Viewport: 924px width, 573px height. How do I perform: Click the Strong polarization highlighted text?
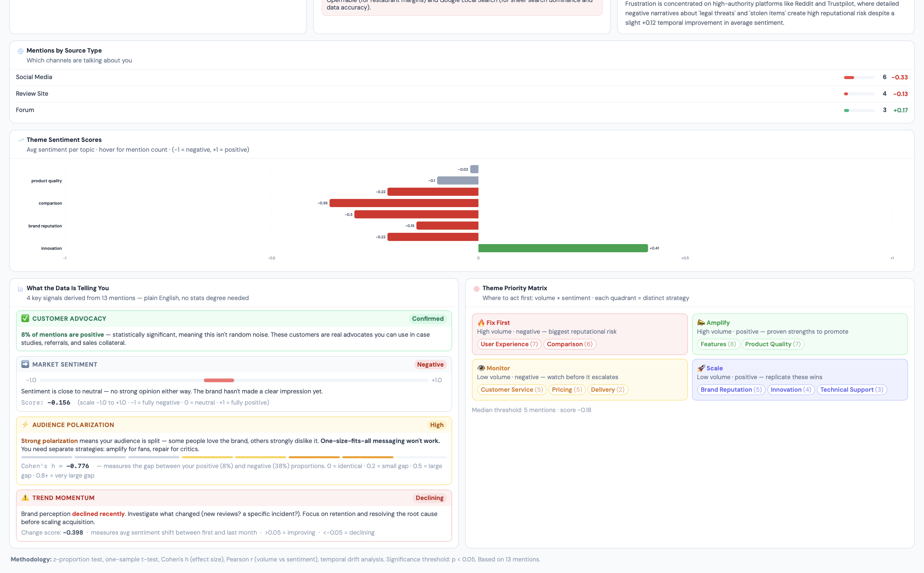point(49,441)
